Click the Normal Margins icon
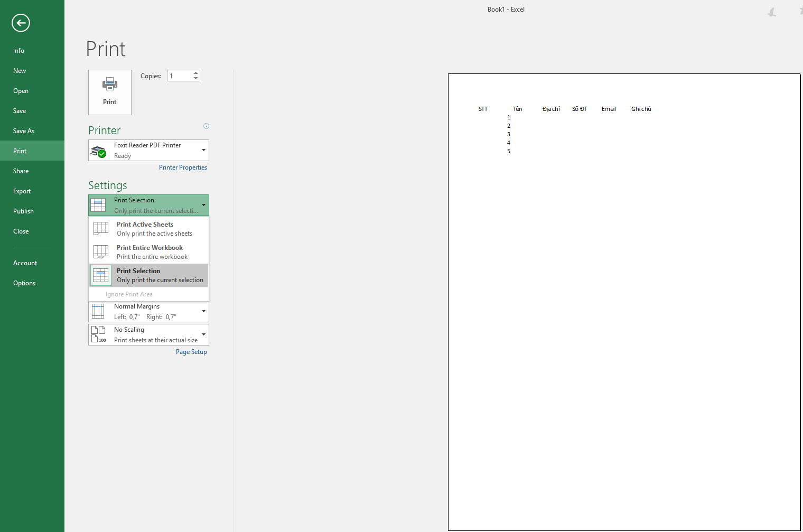 coord(98,311)
